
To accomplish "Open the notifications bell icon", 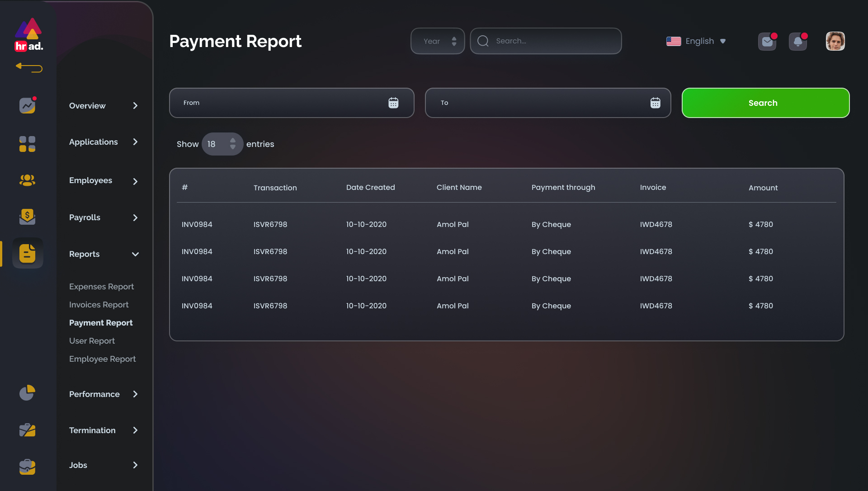I will pos(798,42).
